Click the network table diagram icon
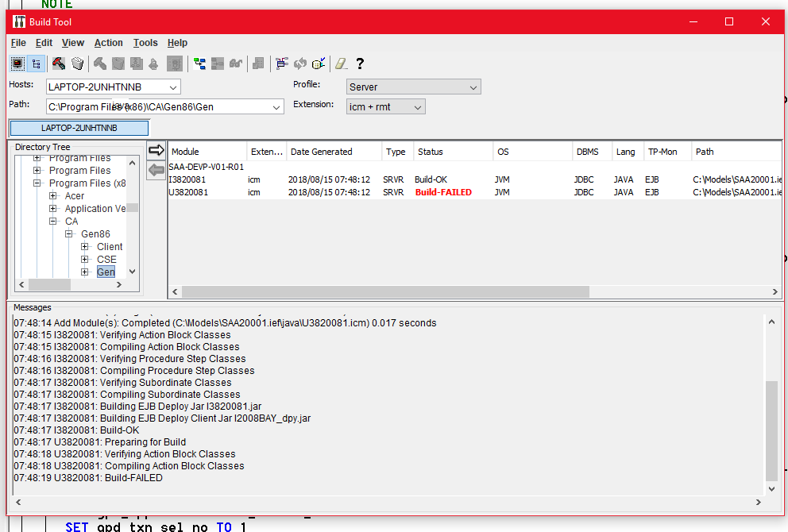Image resolution: width=788 pixels, height=532 pixels. [x=282, y=64]
